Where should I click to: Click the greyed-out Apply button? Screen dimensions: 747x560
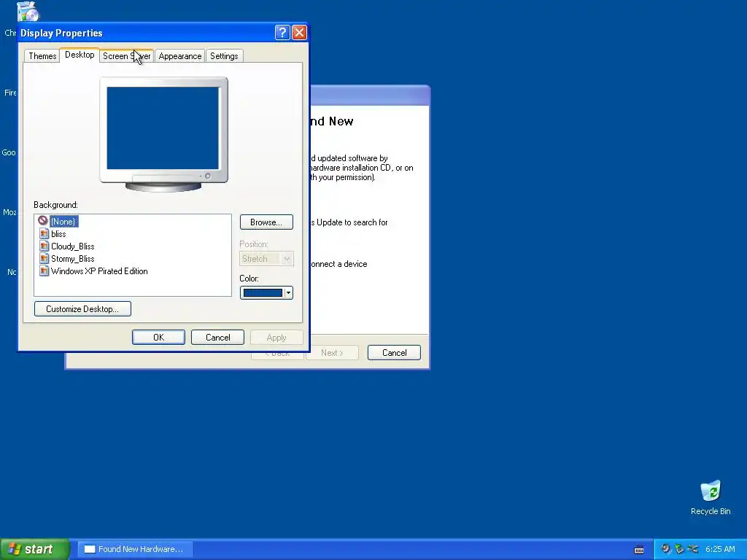(x=276, y=338)
